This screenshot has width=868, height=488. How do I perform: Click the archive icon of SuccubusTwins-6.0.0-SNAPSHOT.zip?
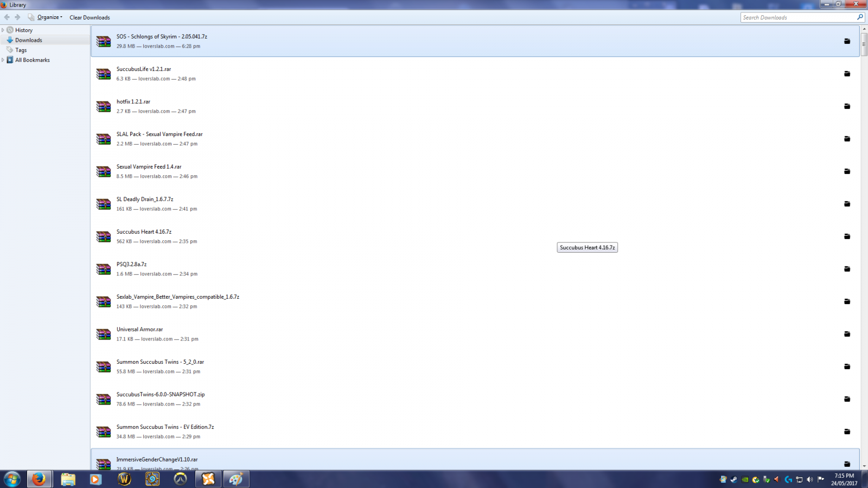tap(104, 399)
